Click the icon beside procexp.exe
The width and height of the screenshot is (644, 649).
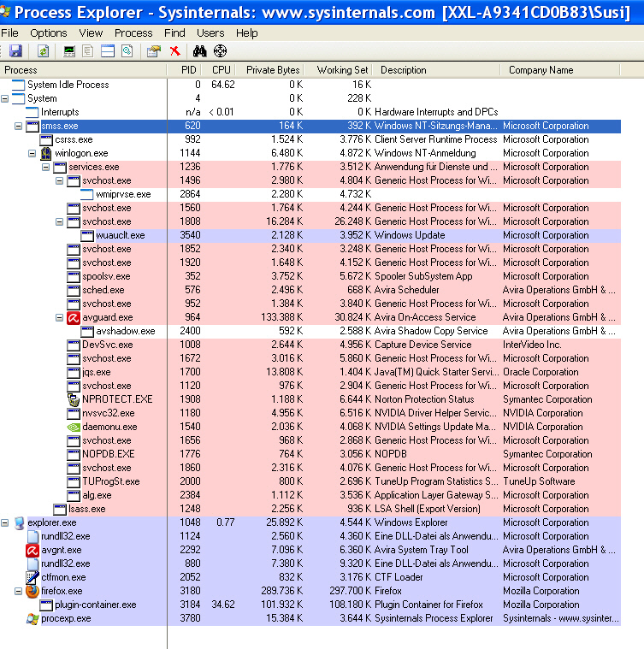pyautogui.click(x=32, y=618)
